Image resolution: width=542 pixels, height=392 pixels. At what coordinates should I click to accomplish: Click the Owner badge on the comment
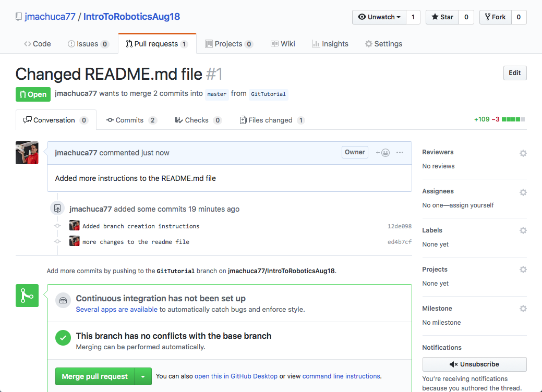[355, 152]
